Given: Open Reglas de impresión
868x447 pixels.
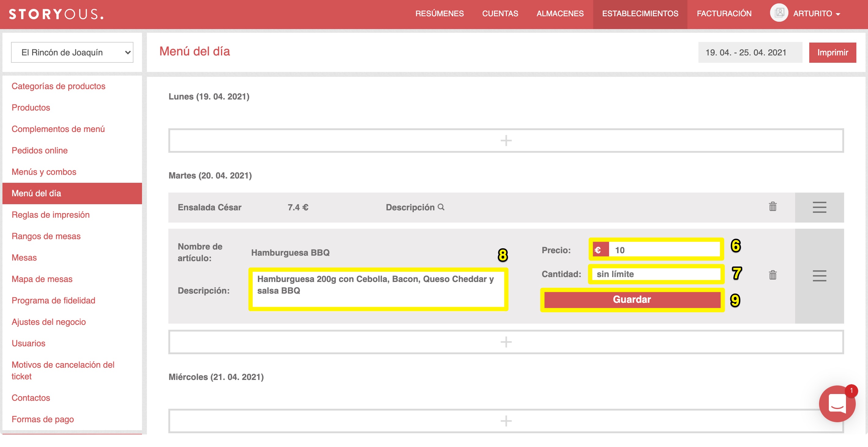Looking at the screenshot, I should (x=51, y=215).
